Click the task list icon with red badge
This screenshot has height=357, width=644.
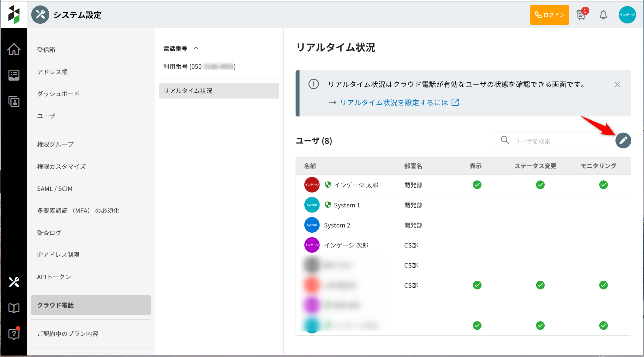point(581,15)
